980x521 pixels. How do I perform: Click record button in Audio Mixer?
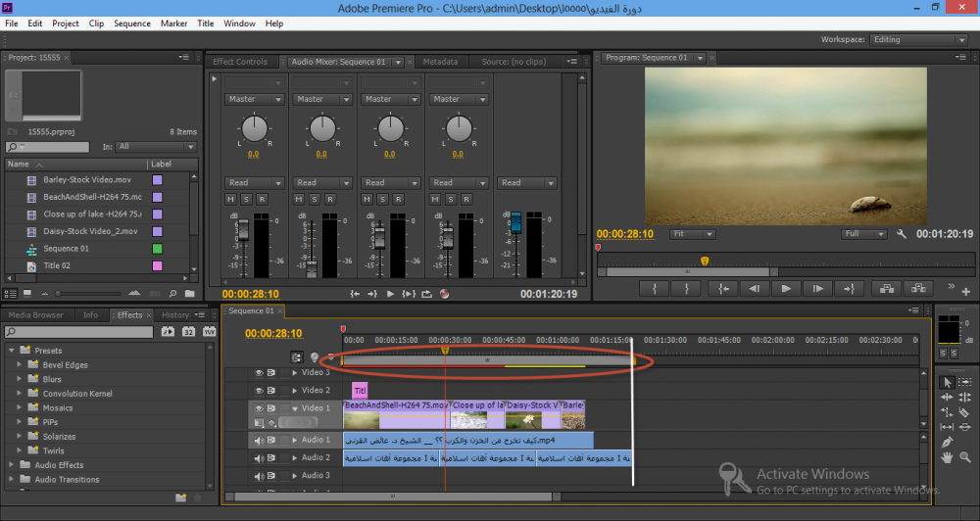tap(445, 294)
